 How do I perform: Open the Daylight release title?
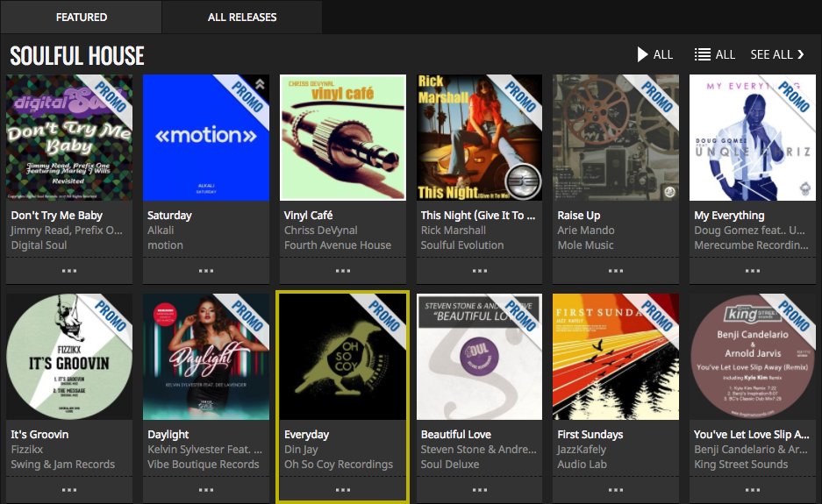tap(168, 435)
